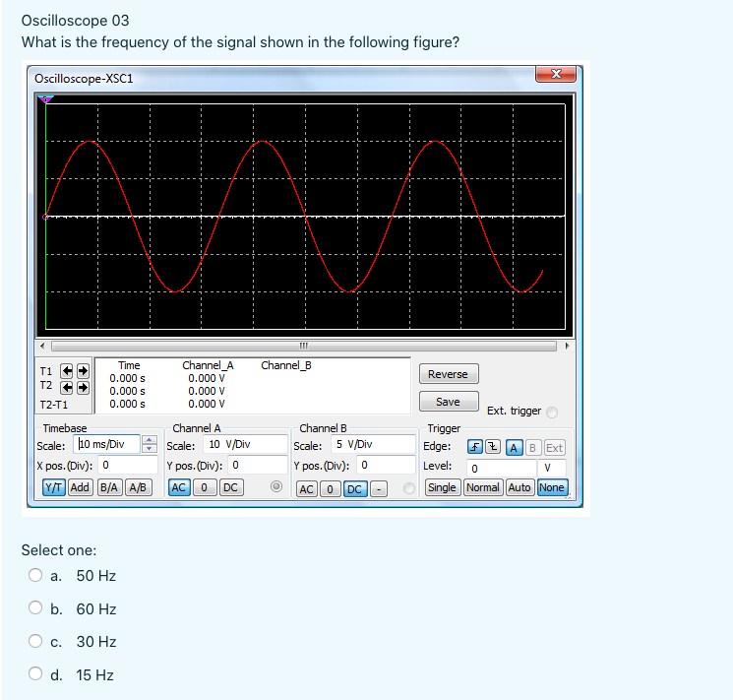The width and height of the screenshot is (733, 700).
Task: Select falling edge trigger icon
Action: [493, 447]
